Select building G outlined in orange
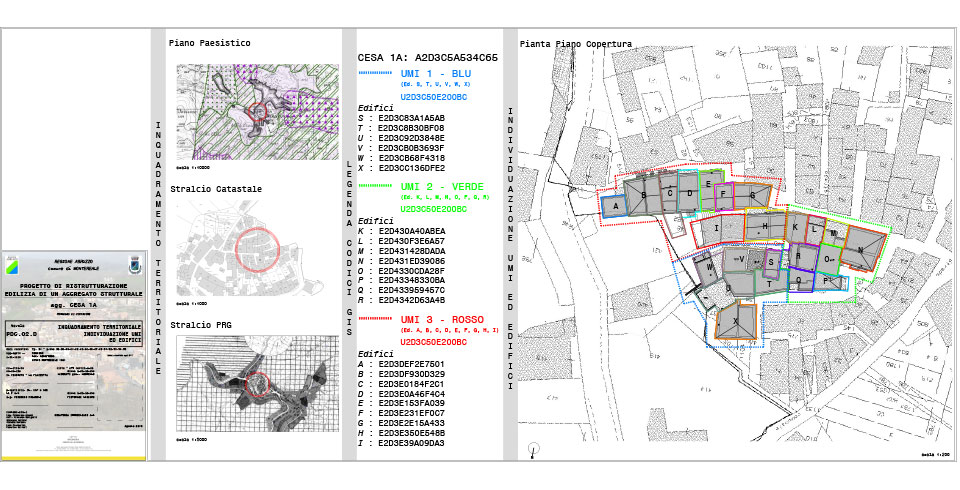The height and width of the screenshot is (490, 960). [752, 195]
